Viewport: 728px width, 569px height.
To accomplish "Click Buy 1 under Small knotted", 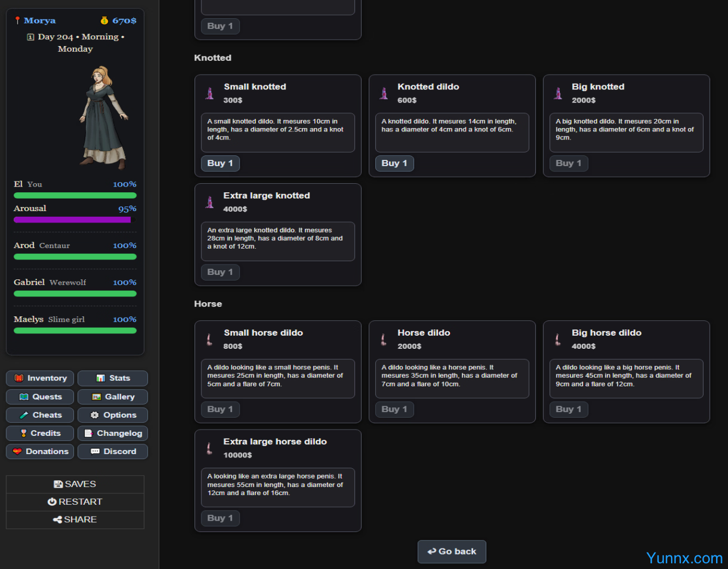I will point(220,163).
